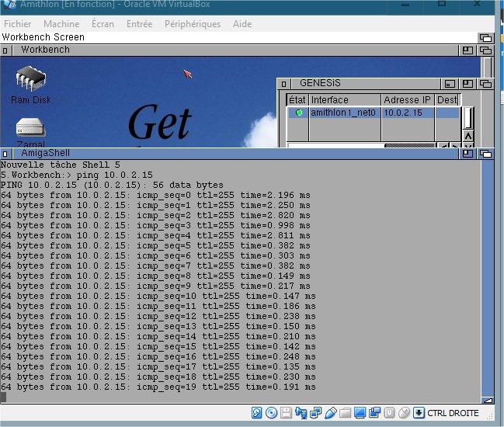
Task: Click the AmigaShell window sizing gadget
Action: [x=488, y=400]
